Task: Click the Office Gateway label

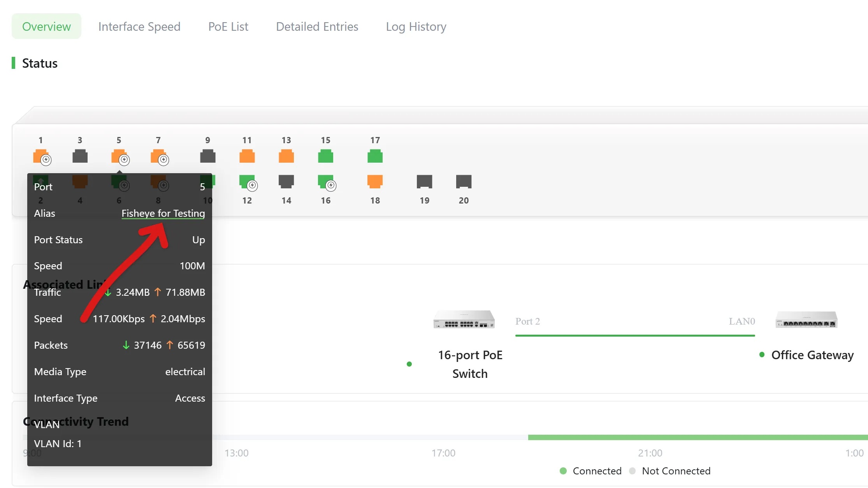Action: click(812, 355)
